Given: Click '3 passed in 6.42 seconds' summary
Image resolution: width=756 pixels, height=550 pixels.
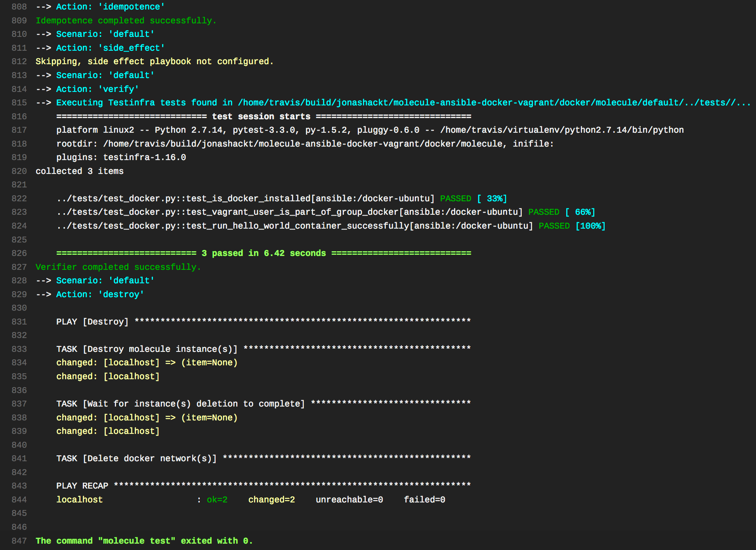Looking at the screenshot, I should pos(263,253).
